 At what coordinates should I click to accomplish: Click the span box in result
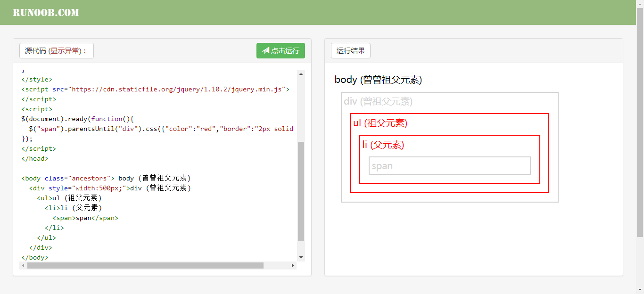pyautogui.click(x=450, y=166)
